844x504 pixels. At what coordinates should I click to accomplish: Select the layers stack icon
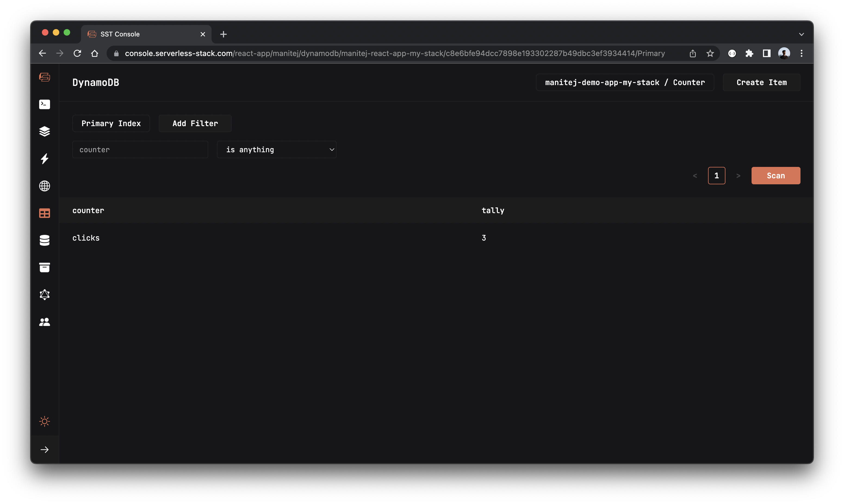44,131
